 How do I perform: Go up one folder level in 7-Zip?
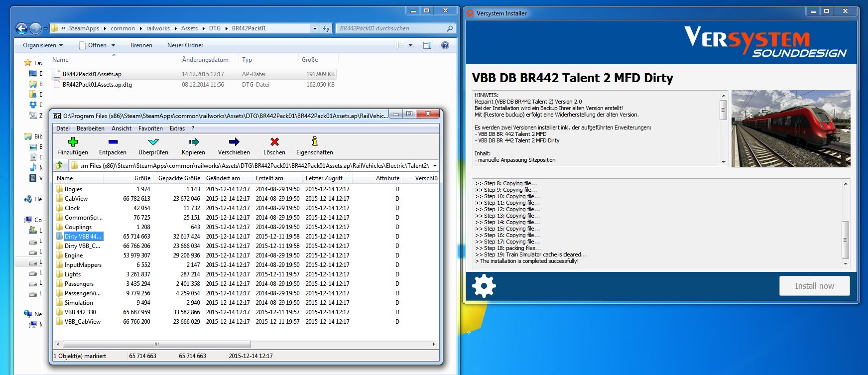[x=60, y=165]
